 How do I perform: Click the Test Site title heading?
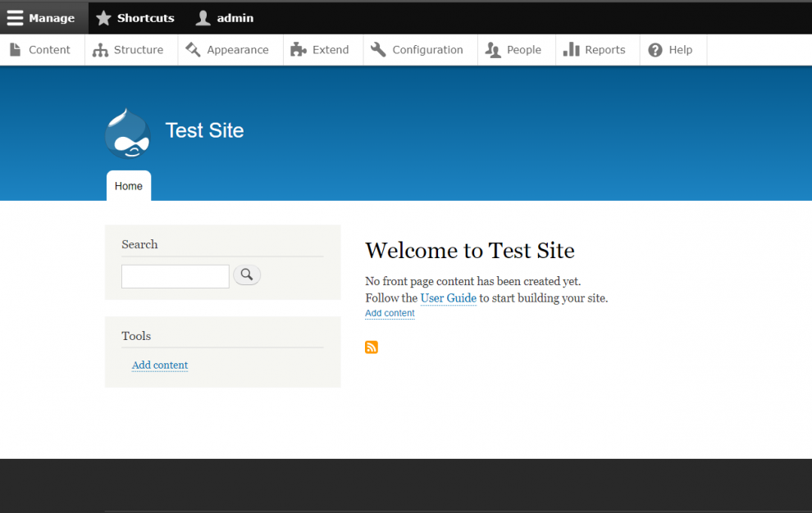pos(204,130)
